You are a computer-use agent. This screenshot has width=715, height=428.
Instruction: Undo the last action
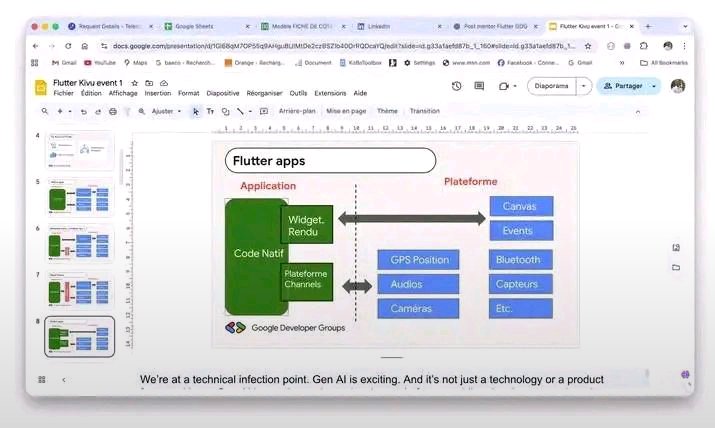[83, 112]
